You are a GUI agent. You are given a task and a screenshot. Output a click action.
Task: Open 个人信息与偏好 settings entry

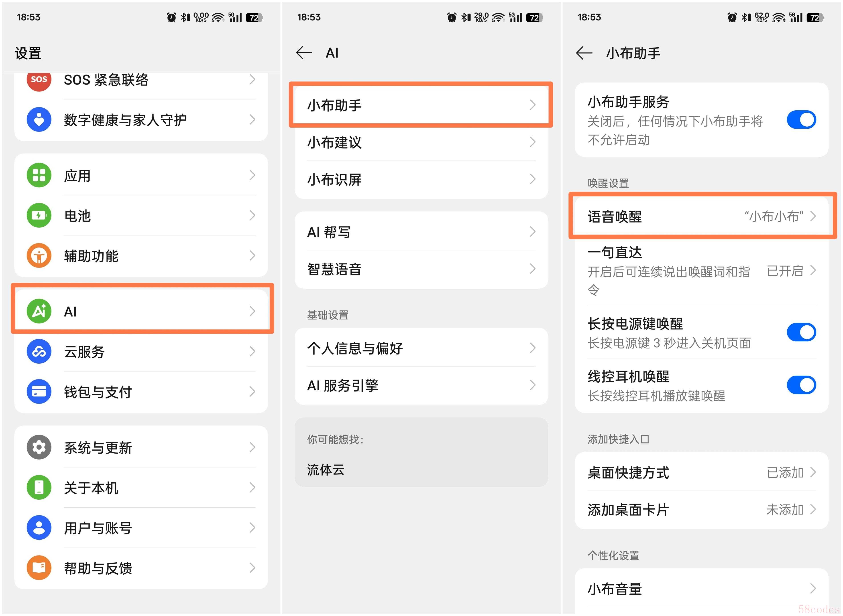(421, 348)
